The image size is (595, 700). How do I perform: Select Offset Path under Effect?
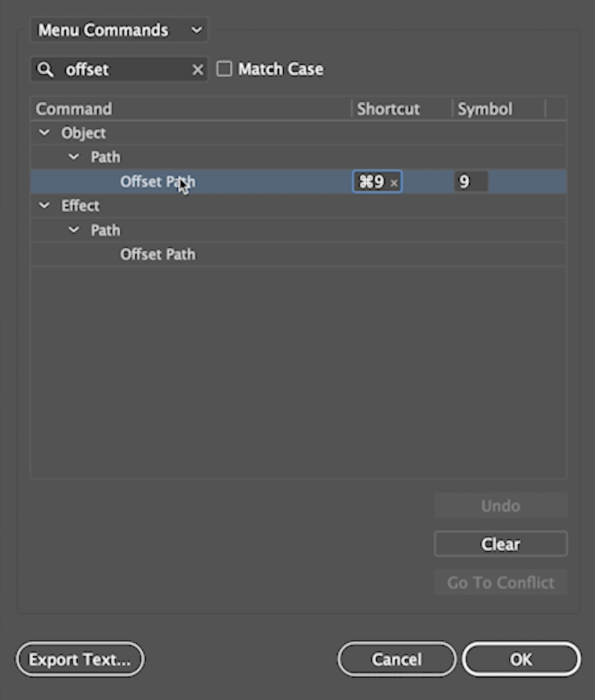click(298, 254)
